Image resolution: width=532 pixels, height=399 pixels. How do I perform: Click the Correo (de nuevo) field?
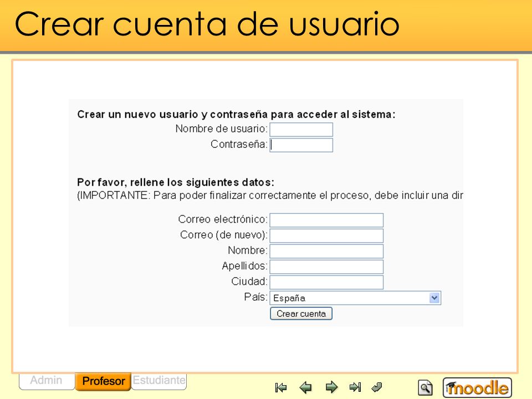pyautogui.click(x=326, y=236)
